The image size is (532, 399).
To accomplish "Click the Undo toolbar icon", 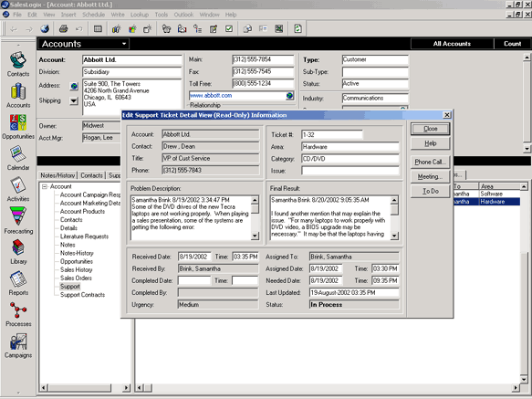I will click(78, 29).
